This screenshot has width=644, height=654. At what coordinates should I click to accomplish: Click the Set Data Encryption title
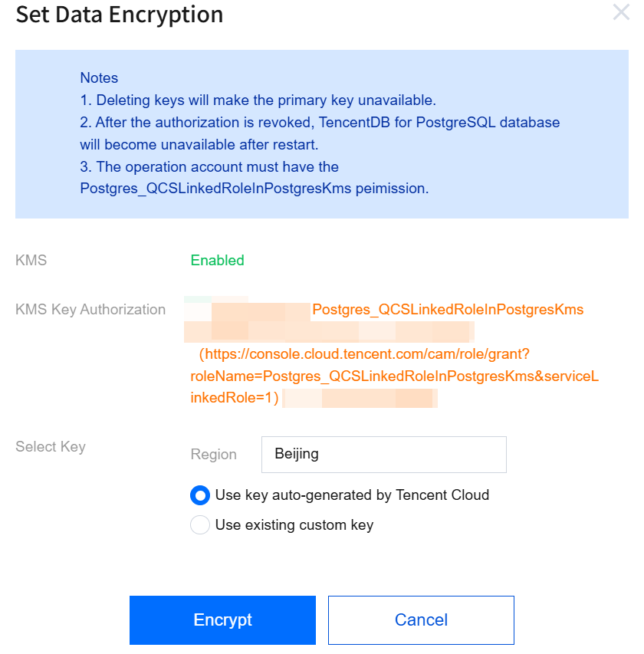[120, 15]
